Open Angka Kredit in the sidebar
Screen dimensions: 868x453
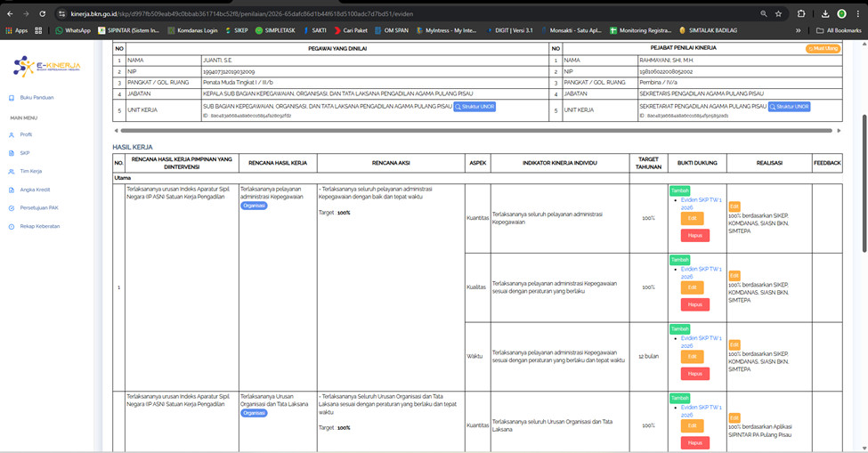coord(34,190)
